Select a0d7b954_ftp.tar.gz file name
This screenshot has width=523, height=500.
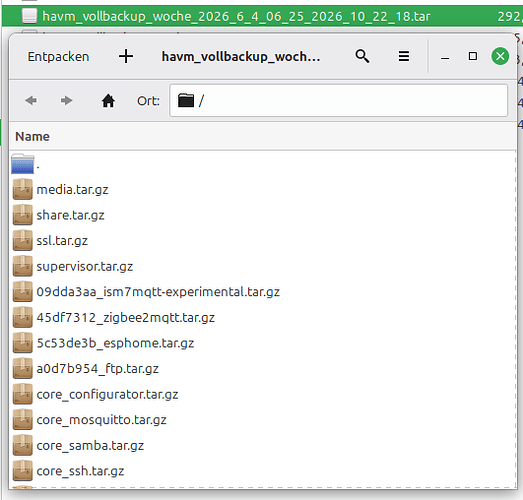point(97,369)
